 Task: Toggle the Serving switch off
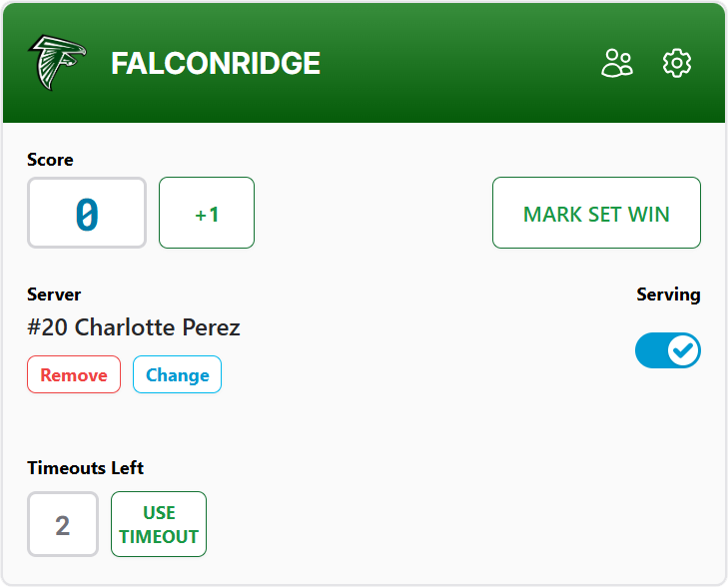668,350
